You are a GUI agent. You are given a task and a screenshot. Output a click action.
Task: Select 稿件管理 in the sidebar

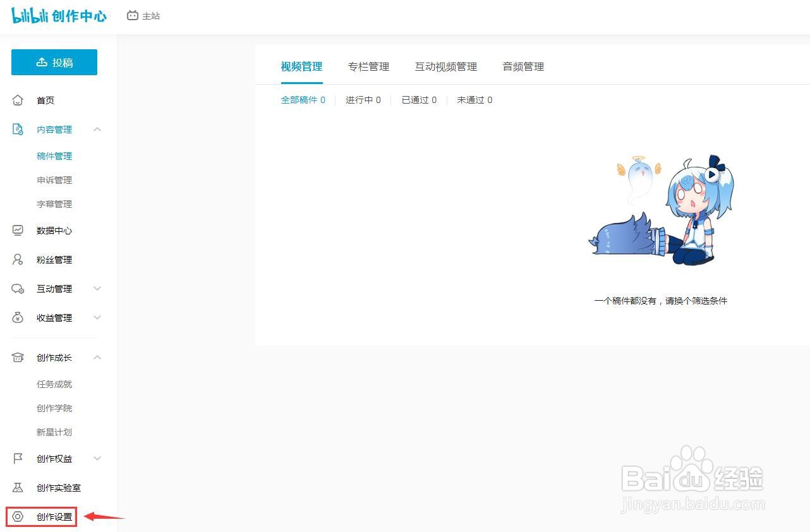(54, 156)
